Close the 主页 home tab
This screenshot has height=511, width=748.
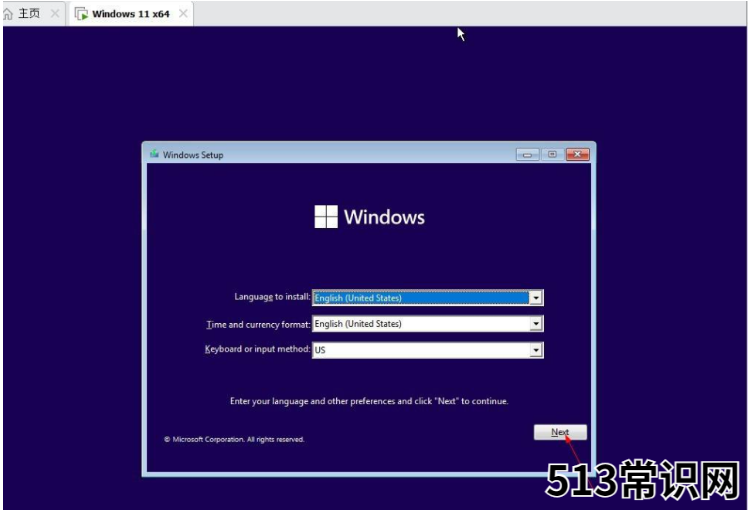click(55, 13)
